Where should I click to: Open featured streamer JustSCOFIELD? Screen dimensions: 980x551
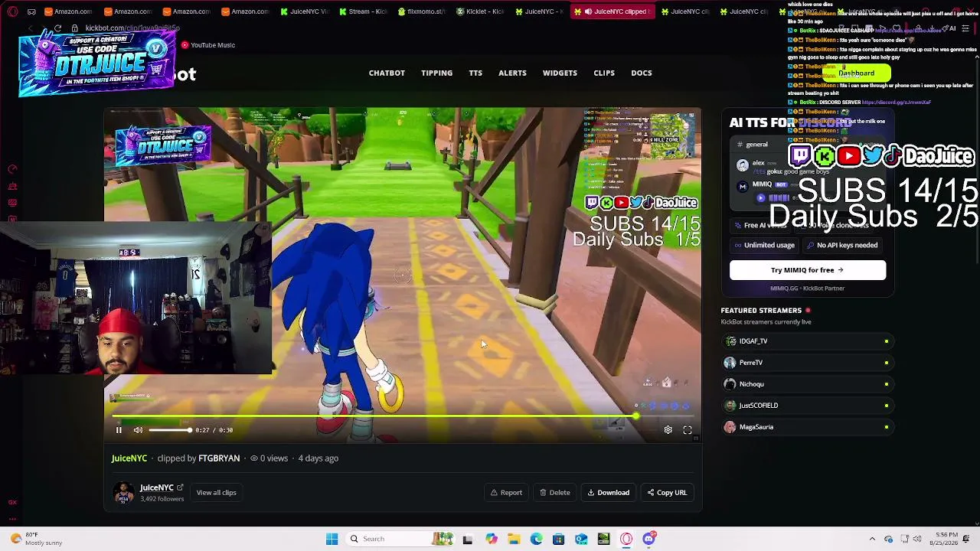point(808,406)
